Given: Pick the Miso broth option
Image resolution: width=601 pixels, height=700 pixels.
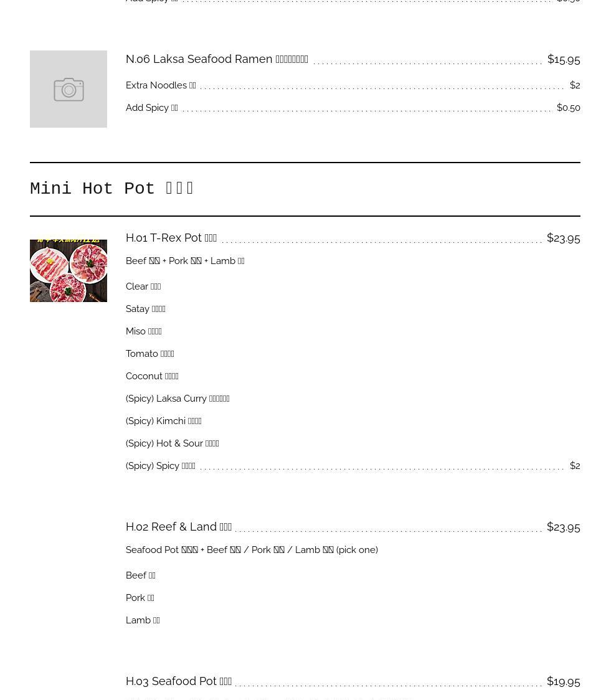Looking at the screenshot, I should pyautogui.click(x=144, y=331).
